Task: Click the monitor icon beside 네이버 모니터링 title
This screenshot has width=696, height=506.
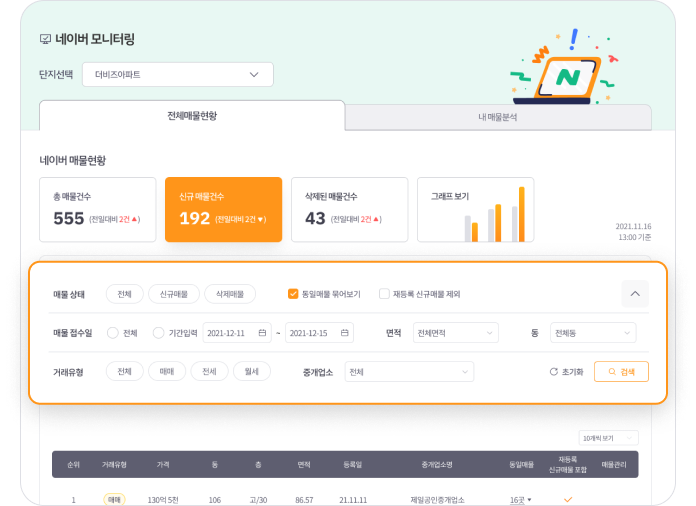Action: coord(45,39)
